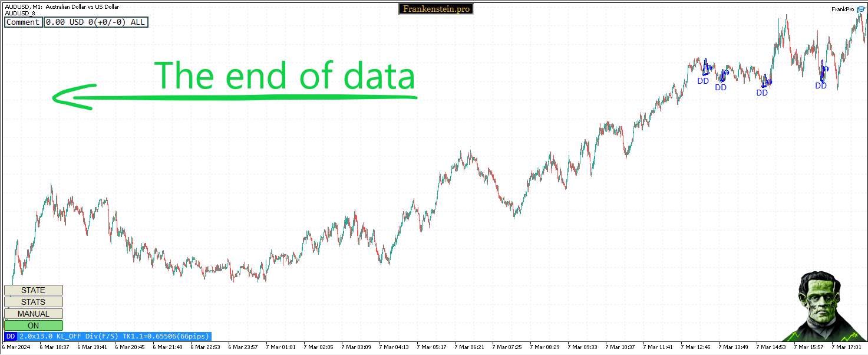This screenshot has height=355, width=868.
Task: Toggle MANUAL trading mode
Action: (x=34, y=314)
